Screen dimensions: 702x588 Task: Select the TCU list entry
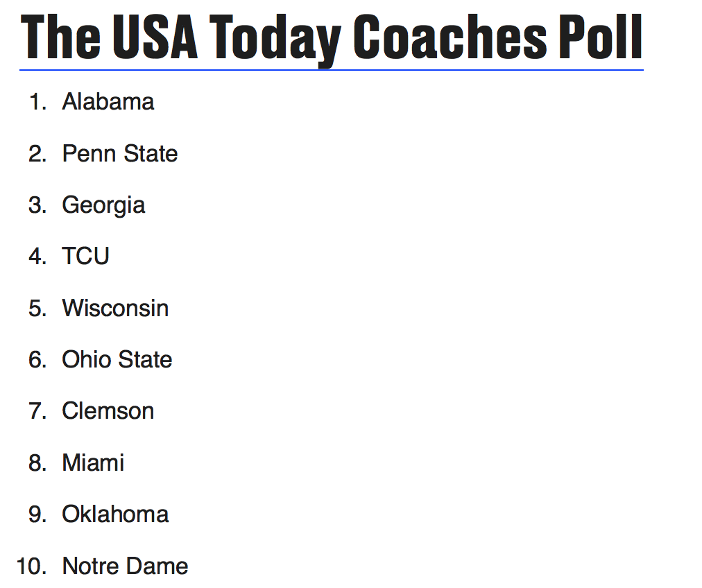pos(85,257)
